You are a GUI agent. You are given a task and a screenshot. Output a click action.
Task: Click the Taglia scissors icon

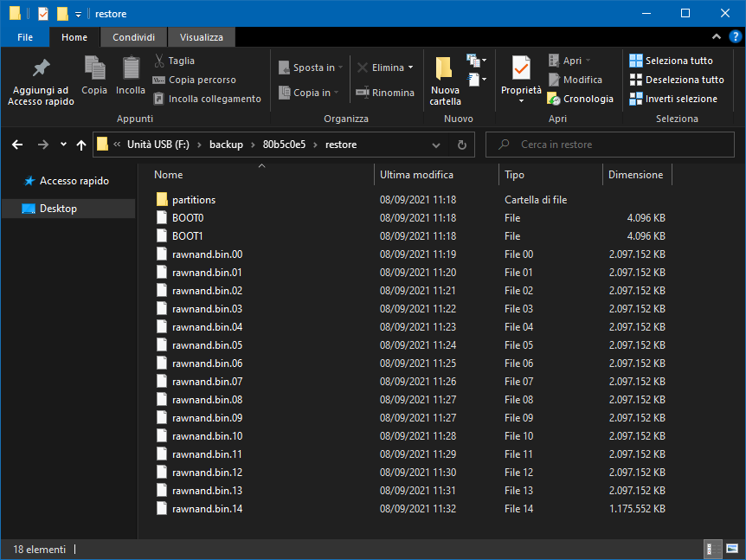pyautogui.click(x=160, y=61)
